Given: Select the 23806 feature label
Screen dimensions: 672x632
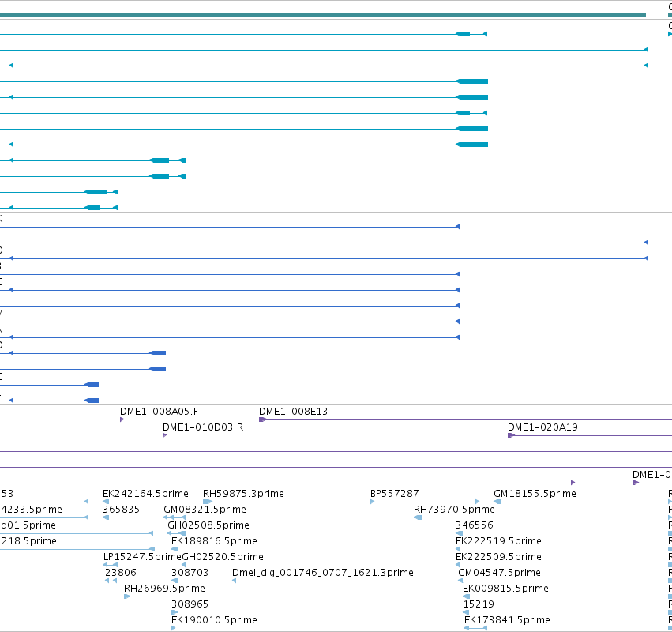Looking at the screenshot, I should tap(121, 574).
